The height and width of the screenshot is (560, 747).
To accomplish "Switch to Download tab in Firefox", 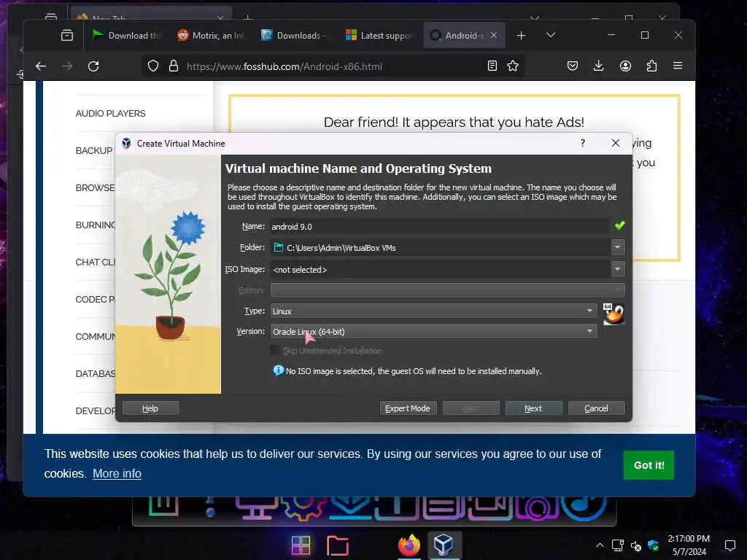I will click(126, 35).
